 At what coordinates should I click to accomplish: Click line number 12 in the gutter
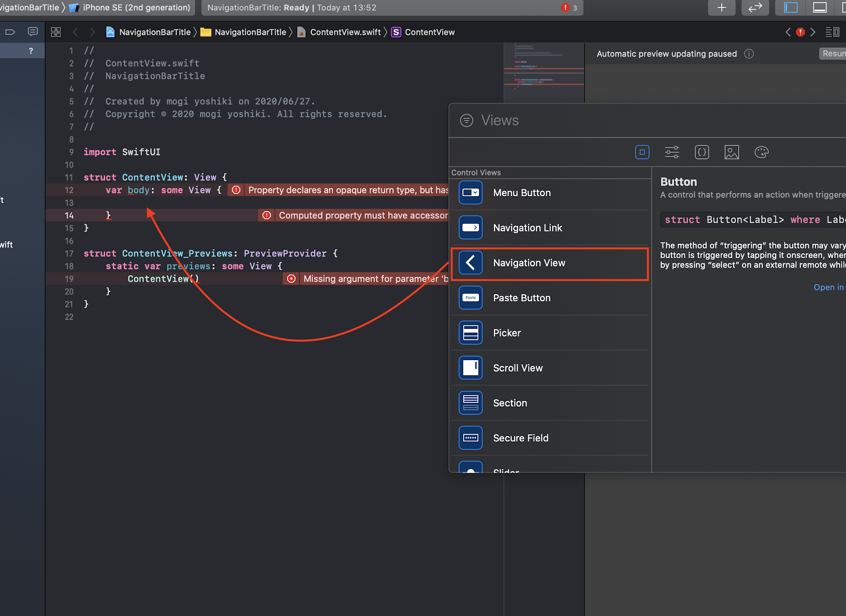pos(69,190)
